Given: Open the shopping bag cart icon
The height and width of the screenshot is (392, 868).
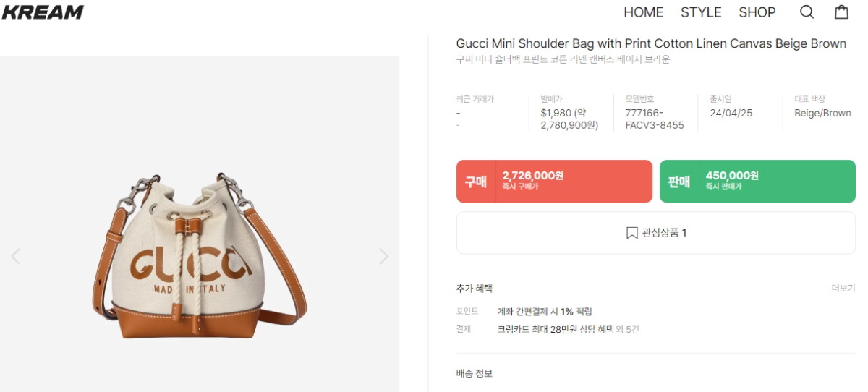Looking at the screenshot, I should point(841,12).
